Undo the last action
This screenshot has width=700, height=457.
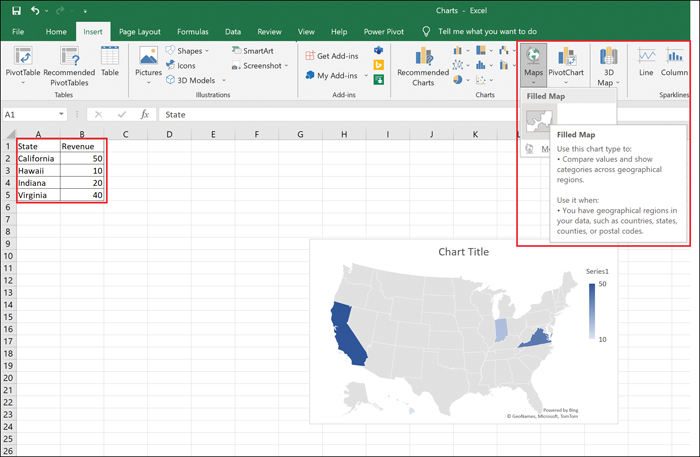[35, 10]
